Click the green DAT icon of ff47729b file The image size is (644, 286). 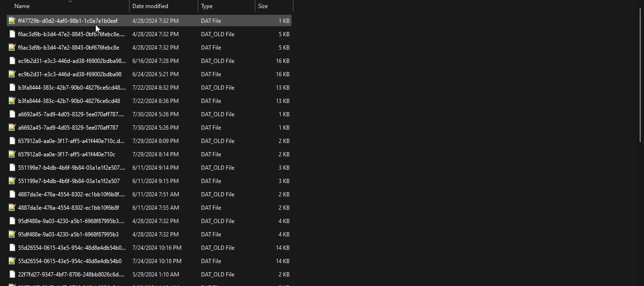[12, 20]
